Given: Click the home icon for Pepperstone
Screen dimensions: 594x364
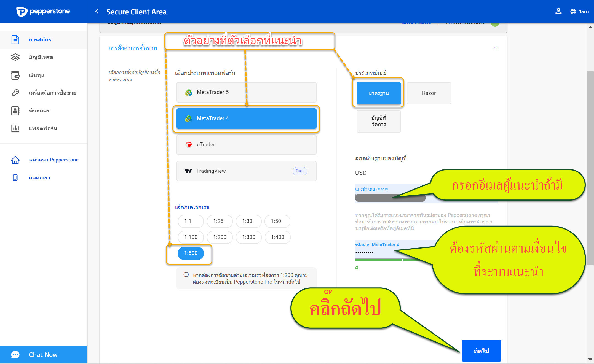Looking at the screenshot, I should click(15, 160).
